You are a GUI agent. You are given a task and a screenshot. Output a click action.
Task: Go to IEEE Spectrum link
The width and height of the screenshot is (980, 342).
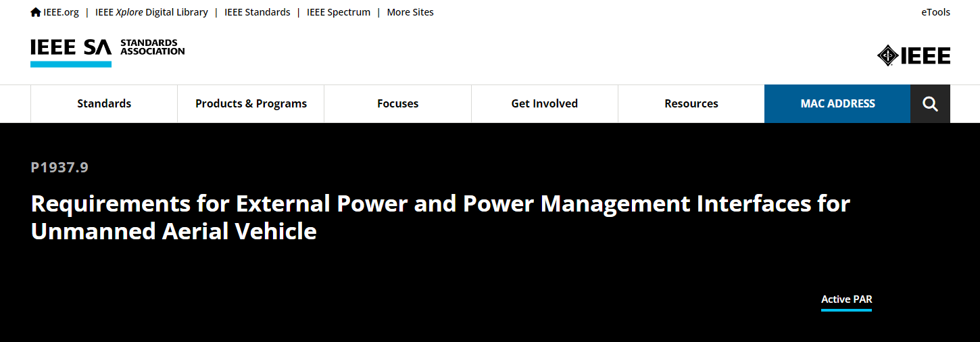tap(339, 12)
